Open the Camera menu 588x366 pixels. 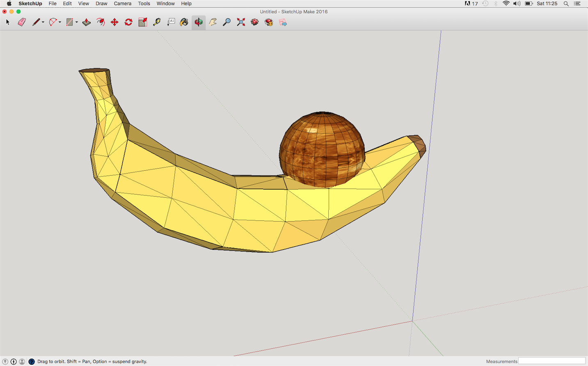click(122, 4)
